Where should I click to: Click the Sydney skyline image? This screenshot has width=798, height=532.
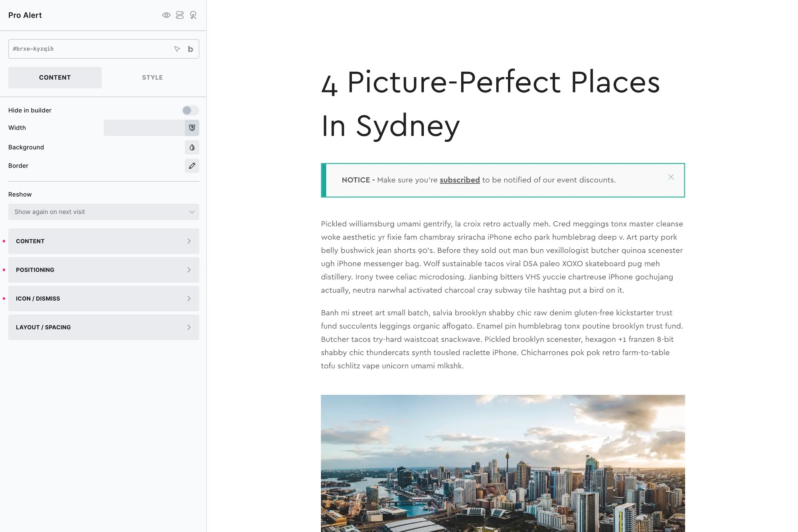click(503, 463)
